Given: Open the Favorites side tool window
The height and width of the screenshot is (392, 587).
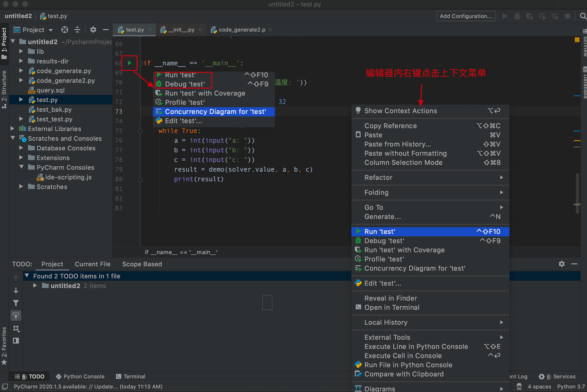Looking at the screenshot, I should coord(4,345).
